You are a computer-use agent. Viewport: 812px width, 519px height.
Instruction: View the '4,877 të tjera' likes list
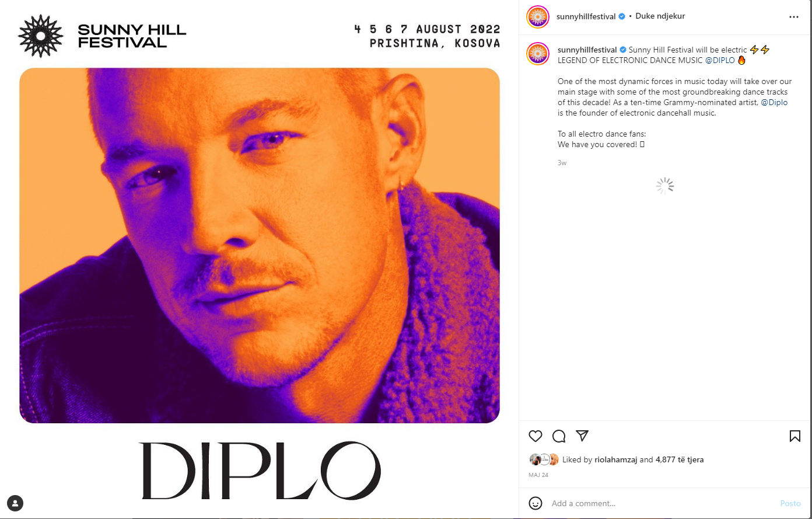tap(680, 459)
